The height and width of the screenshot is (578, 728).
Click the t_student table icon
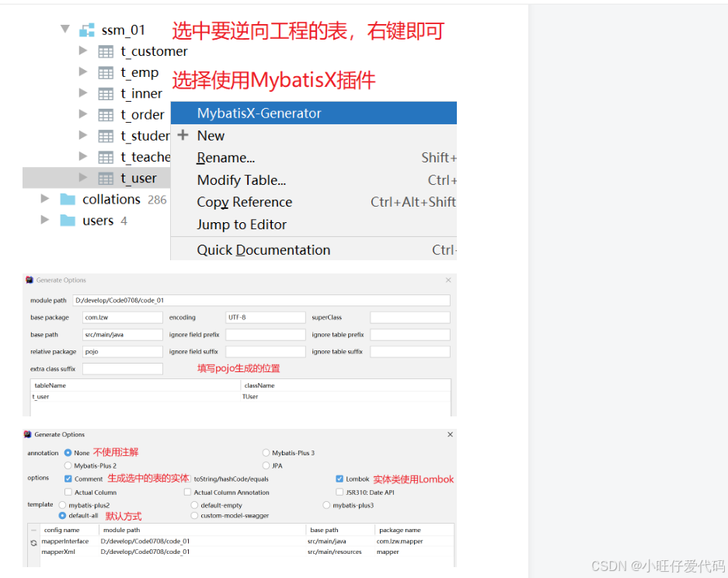click(x=106, y=136)
